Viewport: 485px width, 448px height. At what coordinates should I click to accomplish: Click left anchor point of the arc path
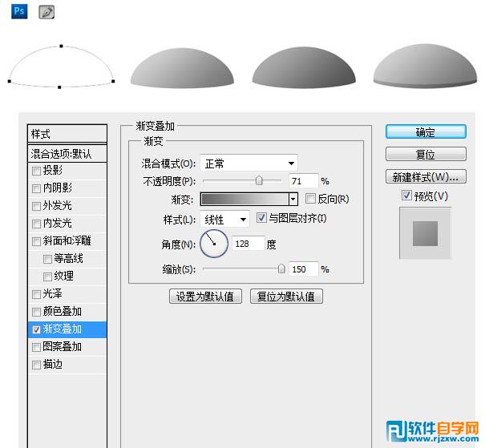coord(10,81)
